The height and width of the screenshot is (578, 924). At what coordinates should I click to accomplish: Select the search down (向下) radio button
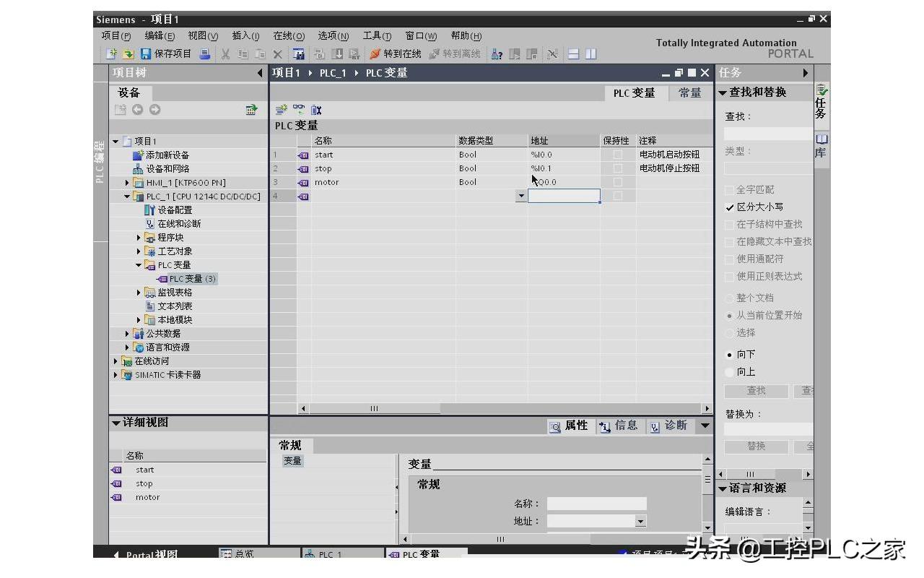point(729,355)
